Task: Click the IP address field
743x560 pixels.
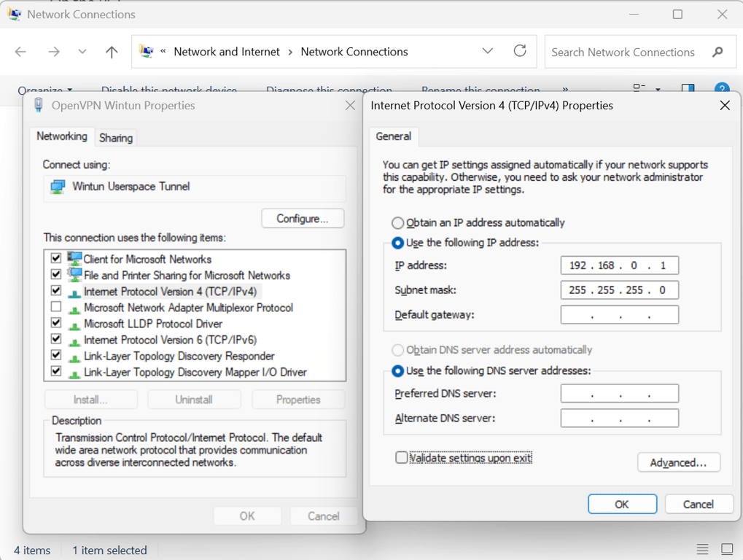Action: click(619, 265)
